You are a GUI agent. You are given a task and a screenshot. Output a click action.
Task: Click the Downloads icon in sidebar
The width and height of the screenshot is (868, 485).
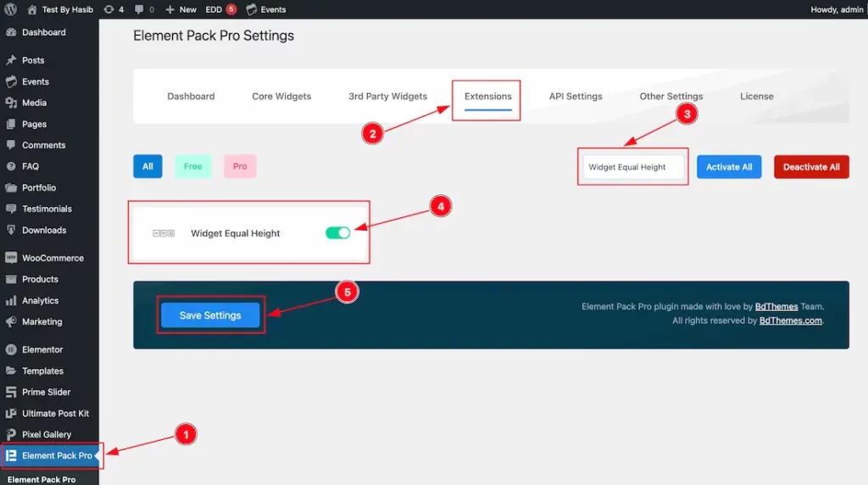(x=11, y=230)
